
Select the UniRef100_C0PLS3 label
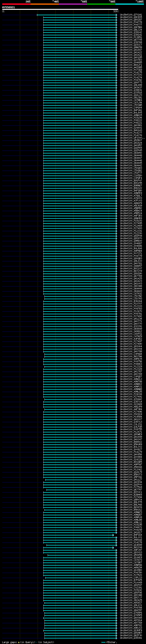(x=131, y=578)
